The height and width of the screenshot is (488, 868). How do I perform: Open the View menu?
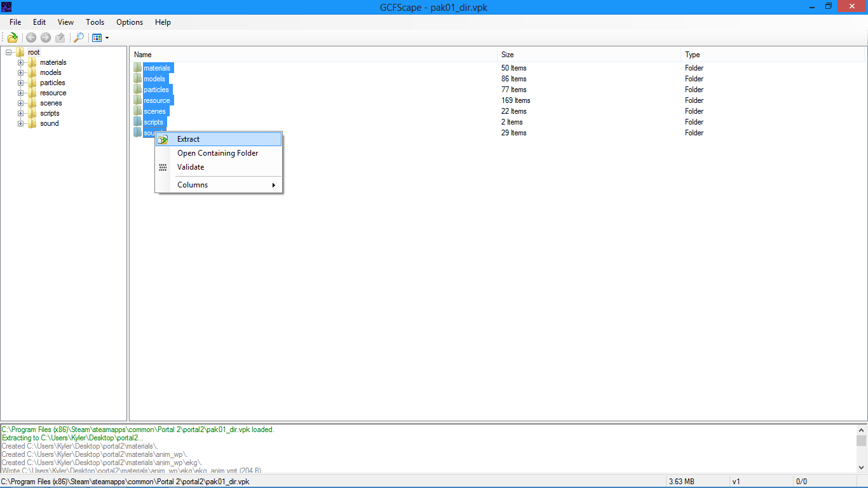66,22
